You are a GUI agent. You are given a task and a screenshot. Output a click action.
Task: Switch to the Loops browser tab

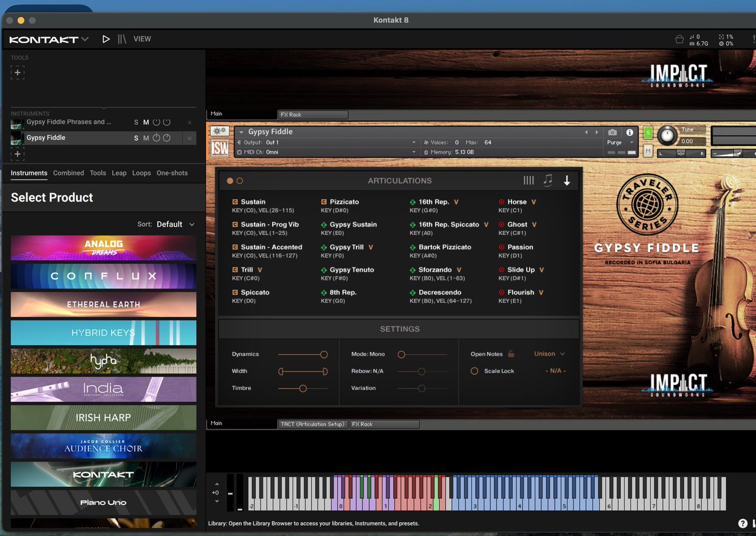[142, 173]
